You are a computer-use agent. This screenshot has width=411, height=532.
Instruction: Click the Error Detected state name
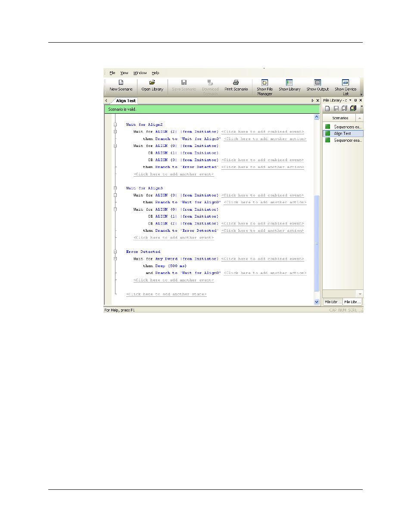(143, 252)
